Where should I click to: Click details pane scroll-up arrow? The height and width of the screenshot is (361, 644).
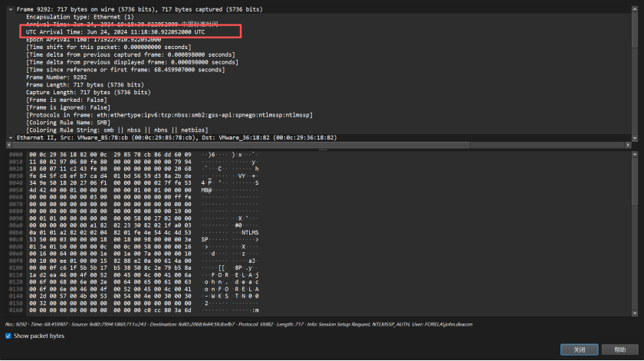point(636,8)
